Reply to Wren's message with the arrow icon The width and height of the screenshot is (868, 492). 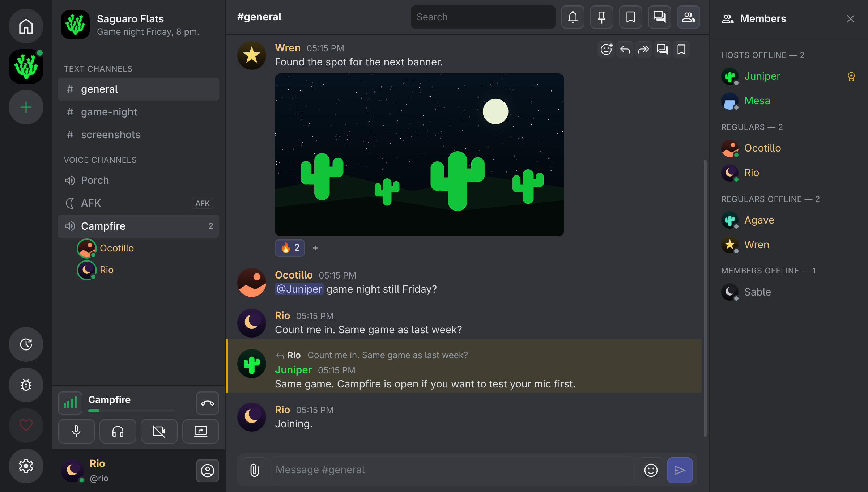[625, 49]
